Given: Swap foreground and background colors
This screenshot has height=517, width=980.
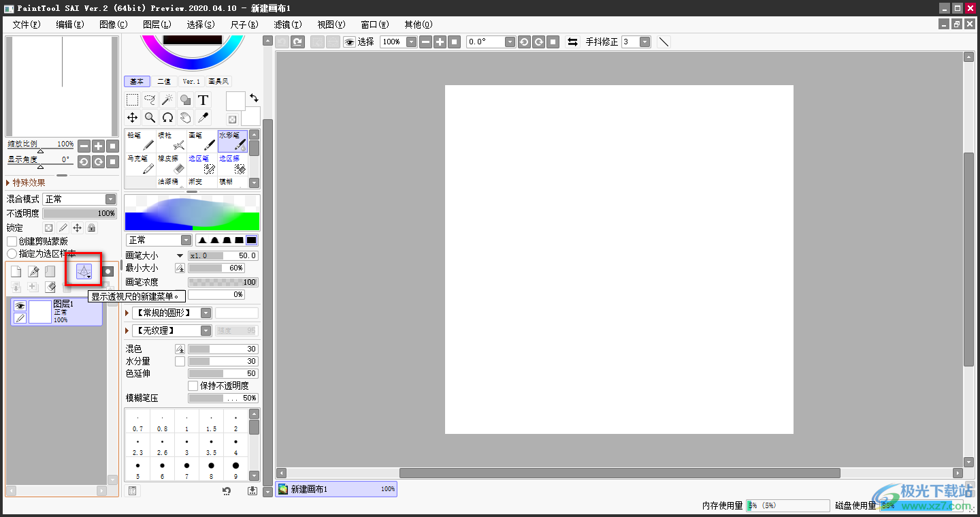Looking at the screenshot, I should [x=254, y=98].
